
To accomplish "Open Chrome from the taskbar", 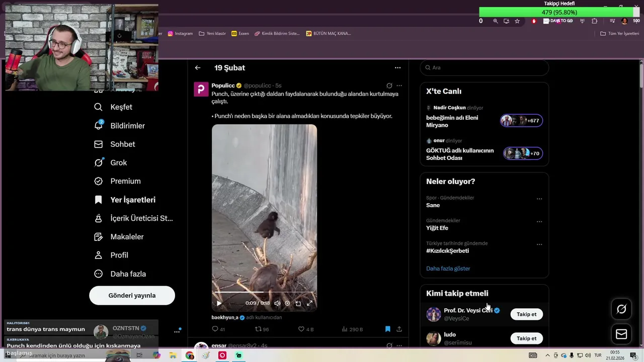I will pyautogui.click(x=190, y=355).
